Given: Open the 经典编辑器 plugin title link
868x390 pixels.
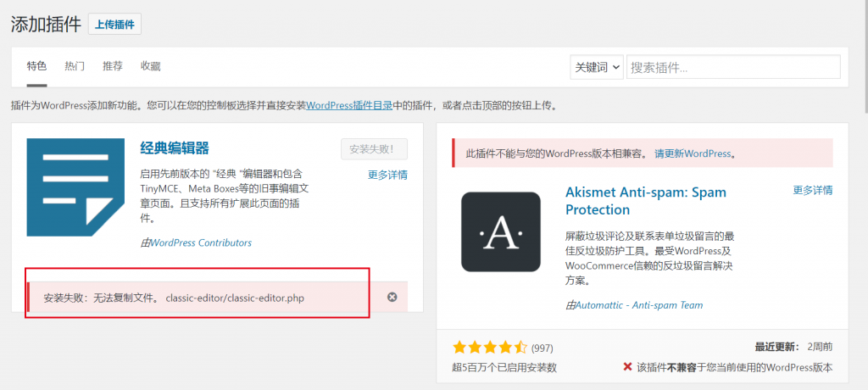Looking at the screenshot, I should 175,148.
